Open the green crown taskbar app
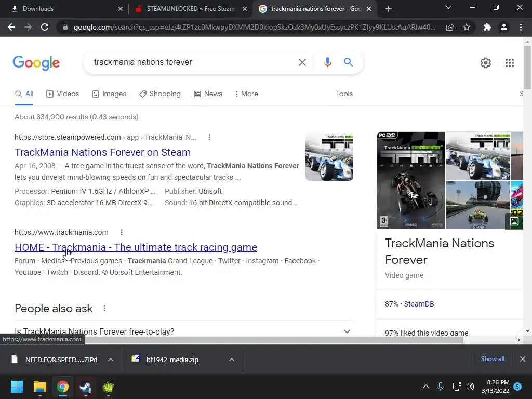The image size is (532, 399). pos(108,387)
